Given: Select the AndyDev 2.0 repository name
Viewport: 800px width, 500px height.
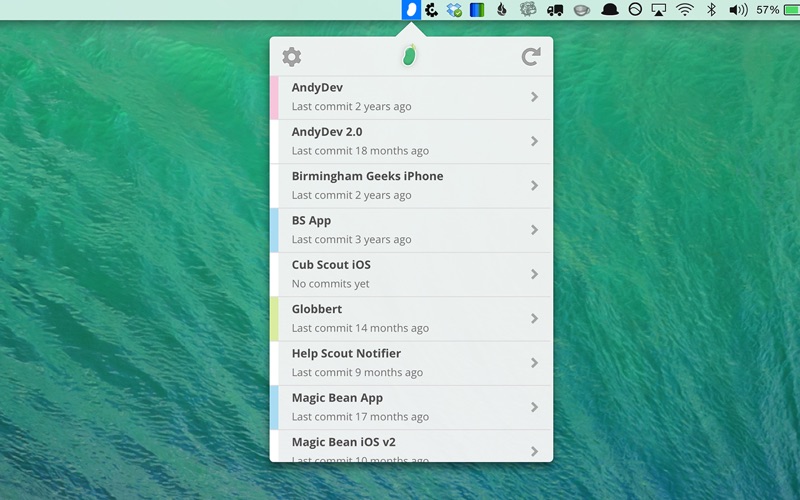Looking at the screenshot, I should (x=327, y=132).
